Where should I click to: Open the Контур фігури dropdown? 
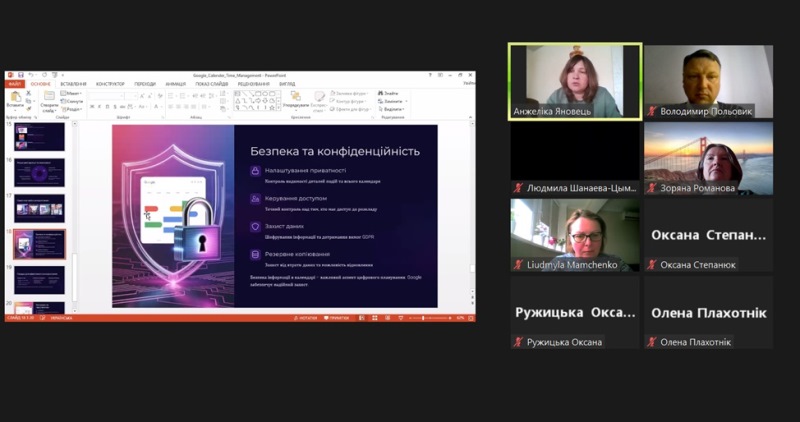[x=348, y=101]
